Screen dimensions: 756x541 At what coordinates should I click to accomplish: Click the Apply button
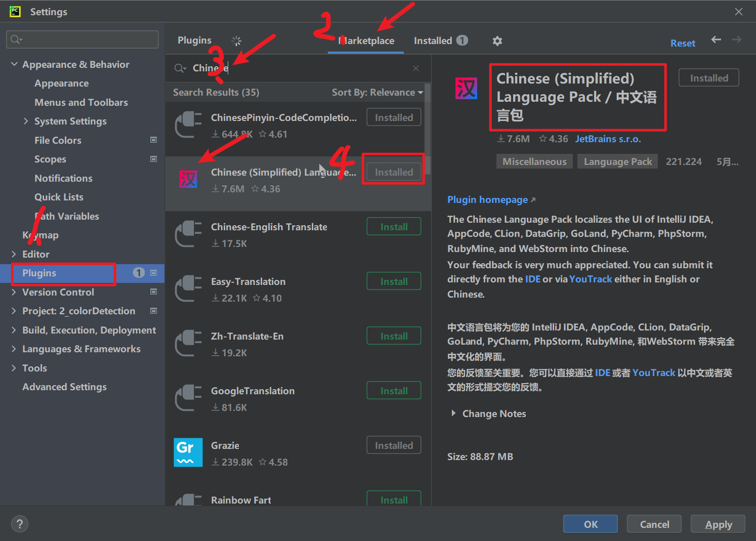coord(718,524)
